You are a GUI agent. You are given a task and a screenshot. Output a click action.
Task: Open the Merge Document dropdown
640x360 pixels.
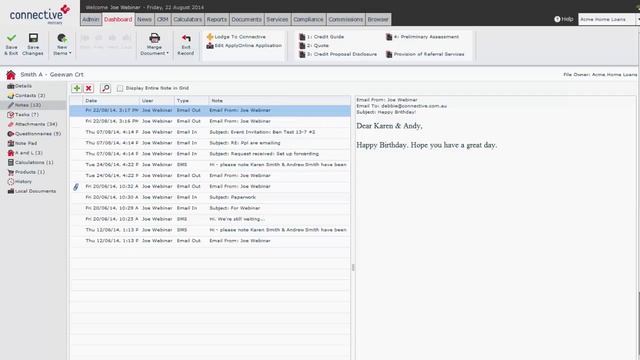click(x=154, y=44)
